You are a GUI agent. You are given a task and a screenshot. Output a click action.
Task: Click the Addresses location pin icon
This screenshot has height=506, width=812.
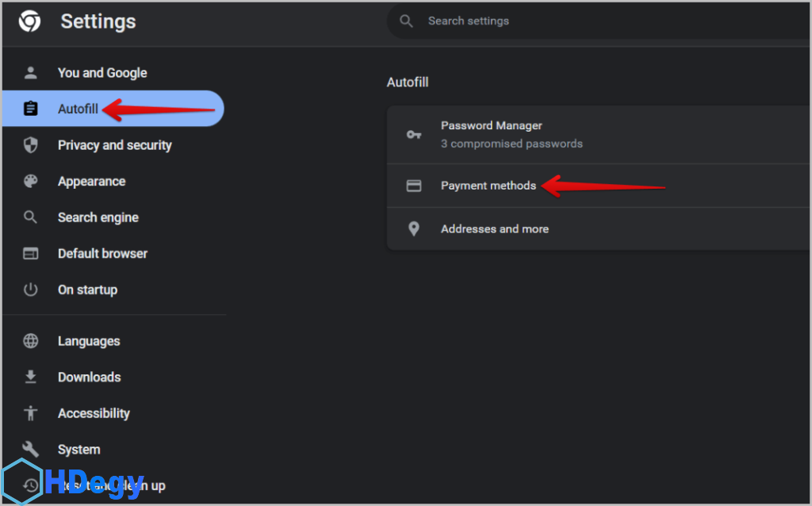[414, 229]
